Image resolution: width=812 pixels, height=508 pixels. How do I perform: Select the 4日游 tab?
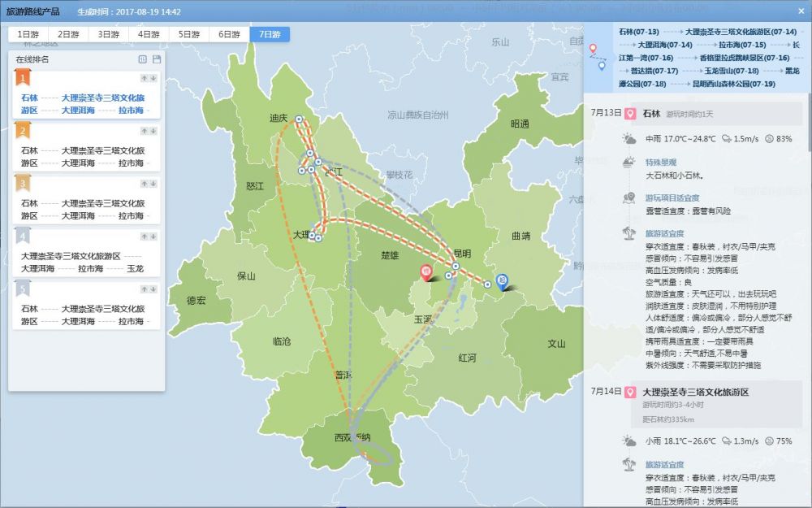click(x=149, y=35)
